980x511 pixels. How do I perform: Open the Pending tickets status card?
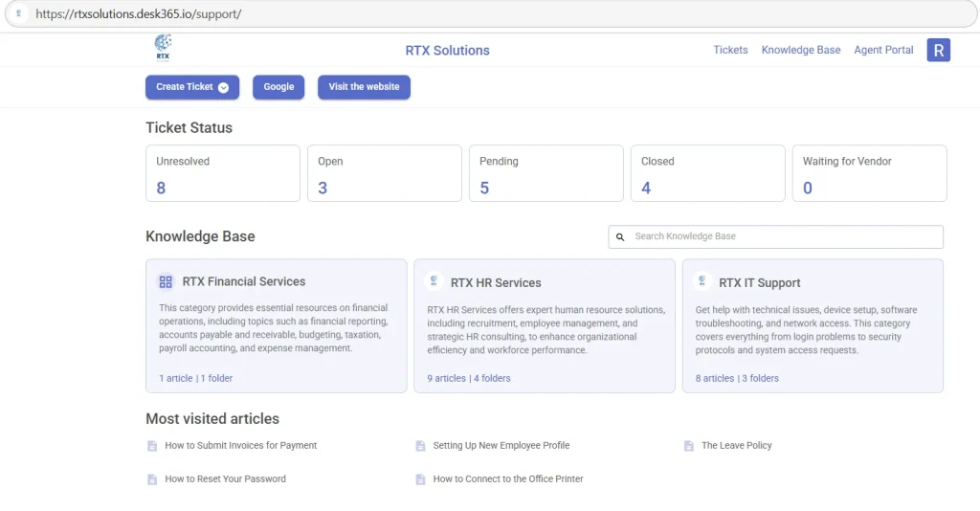pos(546,173)
